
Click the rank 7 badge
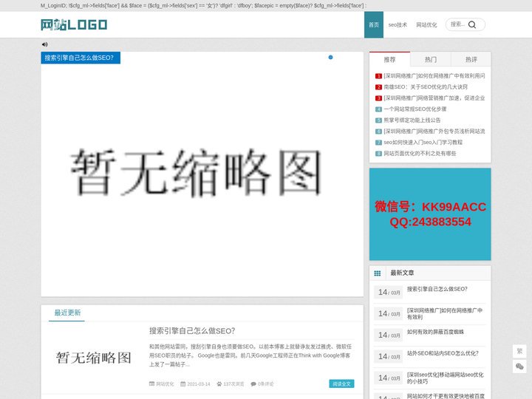[378, 143]
